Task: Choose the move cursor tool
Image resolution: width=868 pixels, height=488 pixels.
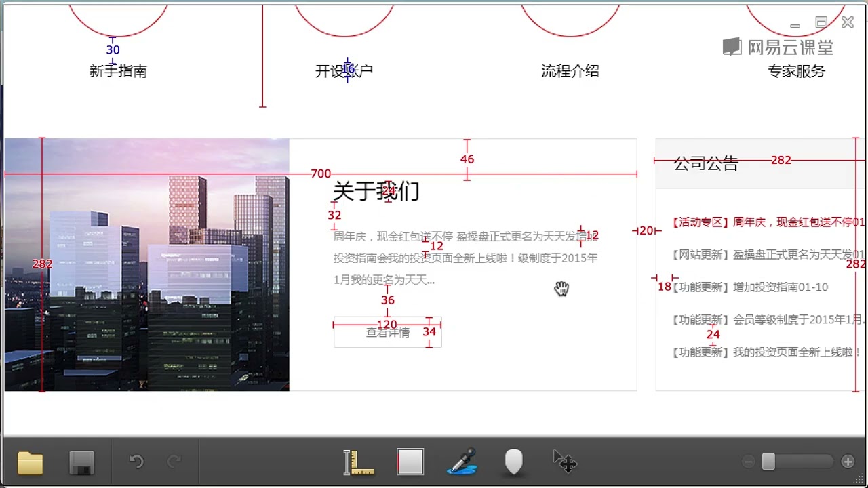Action: [565, 462]
